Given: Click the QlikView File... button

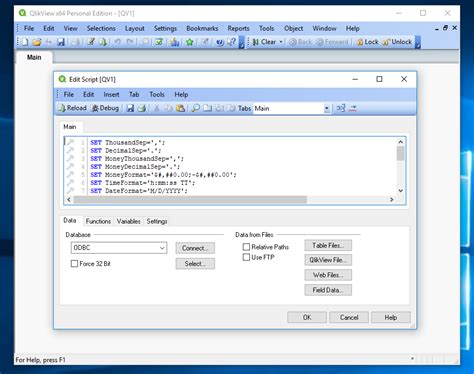Looking at the screenshot, I should [x=328, y=260].
